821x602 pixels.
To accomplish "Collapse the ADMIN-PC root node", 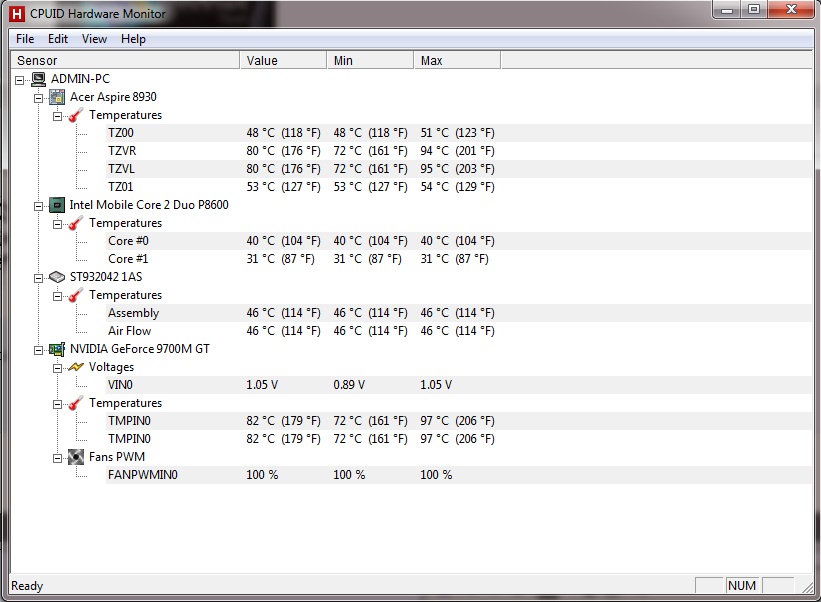I will pyautogui.click(x=19, y=80).
